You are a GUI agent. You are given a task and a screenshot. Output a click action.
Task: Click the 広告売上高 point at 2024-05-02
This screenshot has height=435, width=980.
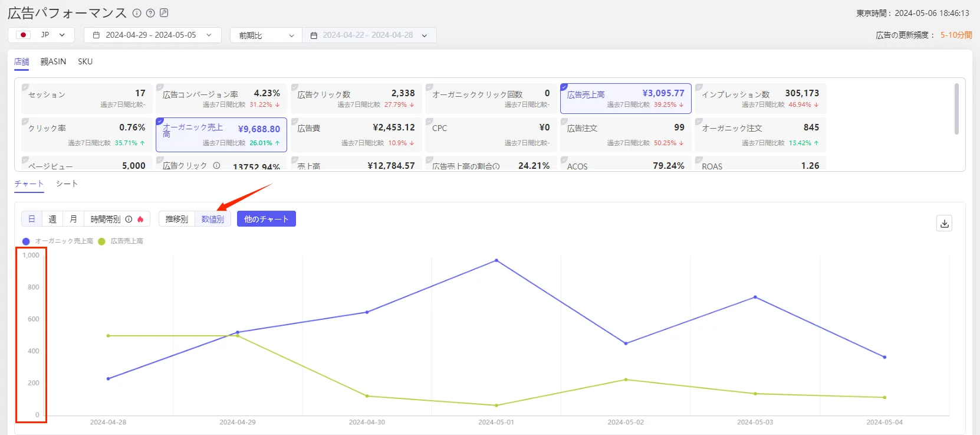click(626, 380)
